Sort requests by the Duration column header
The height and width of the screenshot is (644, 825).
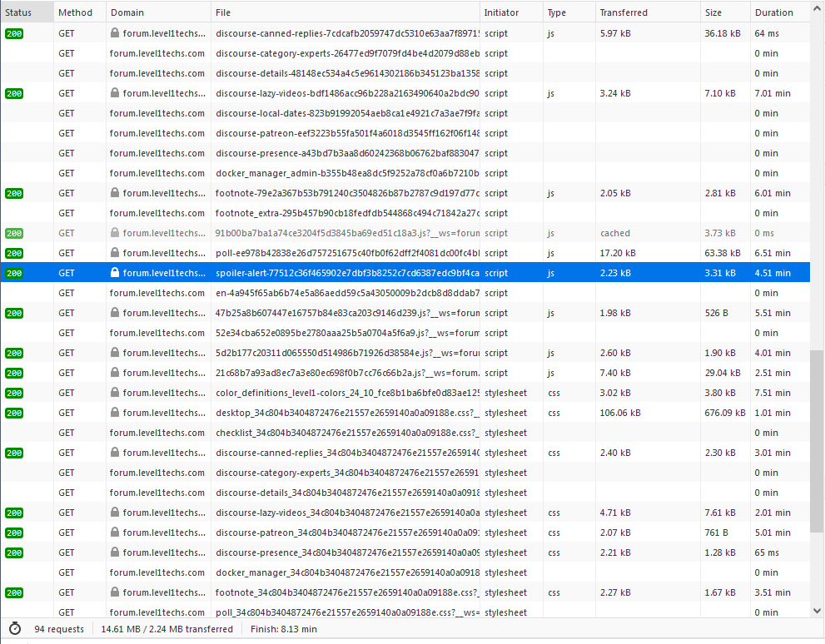coord(774,12)
